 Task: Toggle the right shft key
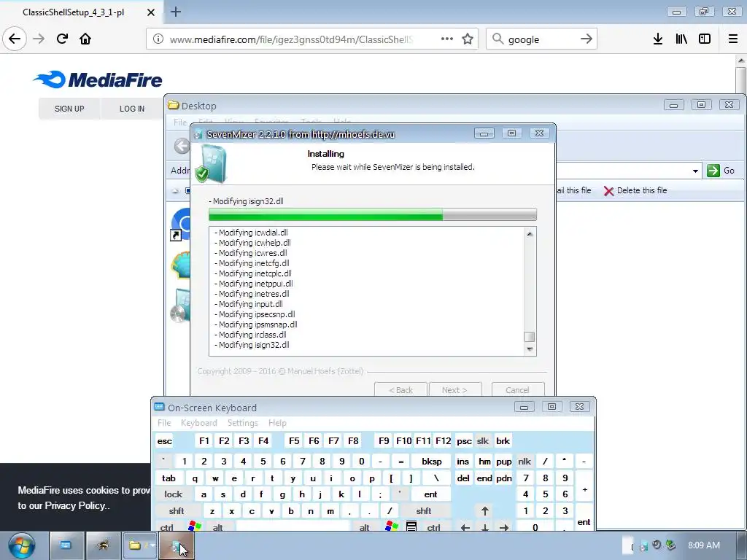(424, 511)
